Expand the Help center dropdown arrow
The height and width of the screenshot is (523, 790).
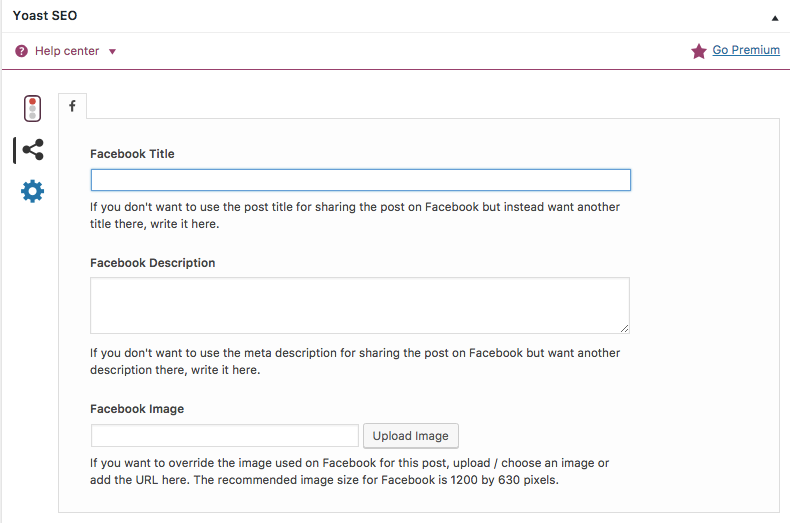click(112, 52)
